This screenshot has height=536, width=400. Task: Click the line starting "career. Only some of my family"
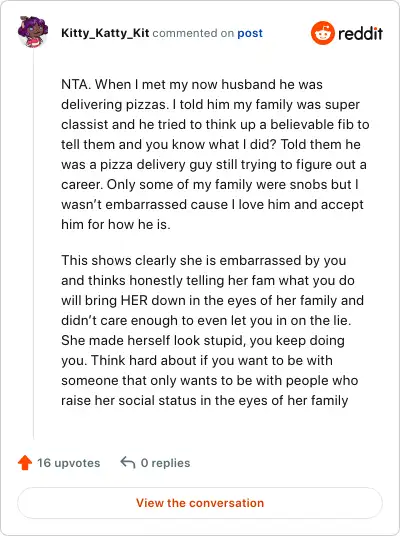point(210,185)
